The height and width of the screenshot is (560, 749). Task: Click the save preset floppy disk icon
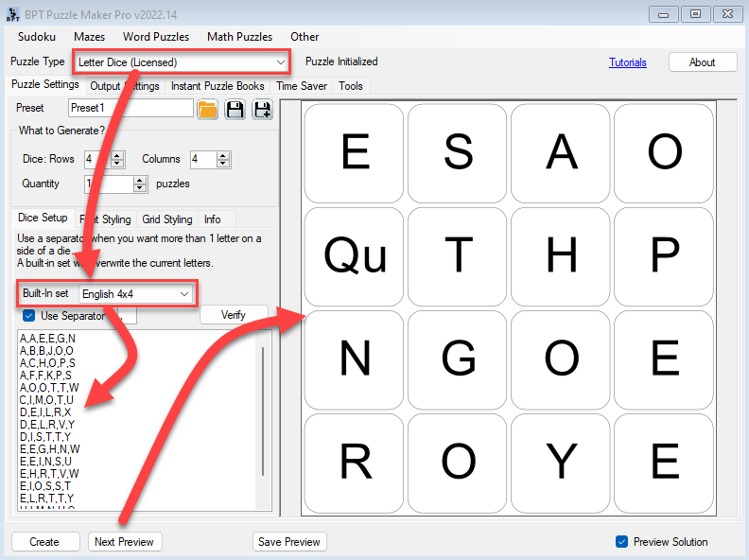(235, 109)
